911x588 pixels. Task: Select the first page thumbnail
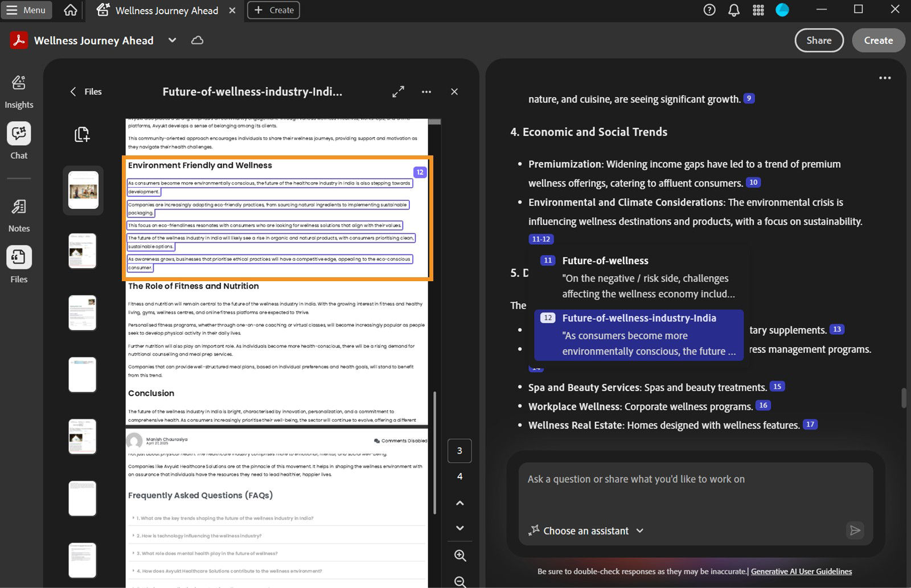point(83,190)
